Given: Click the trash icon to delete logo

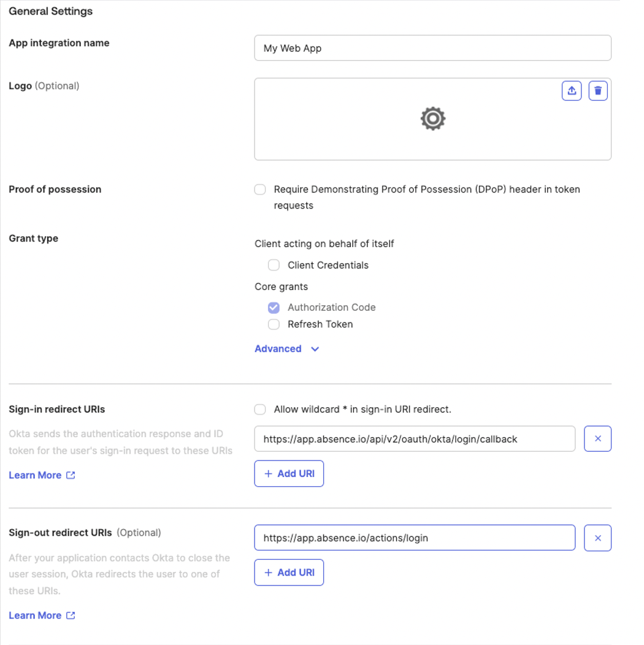Looking at the screenshot, I should pyautogui.click(x=597, y=91).
